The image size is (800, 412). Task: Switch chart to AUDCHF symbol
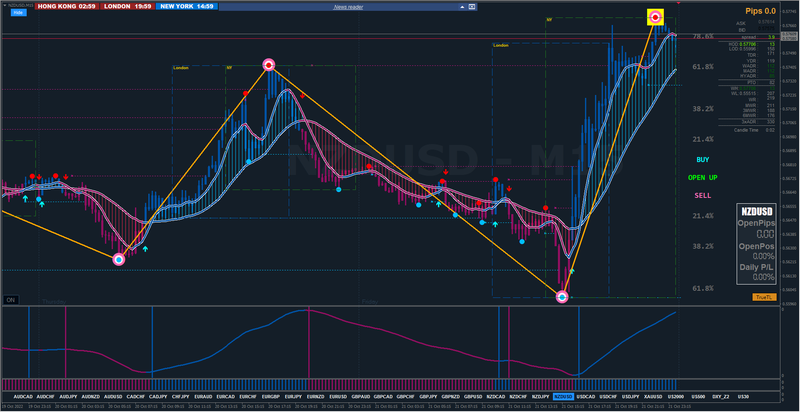[45, 397]
